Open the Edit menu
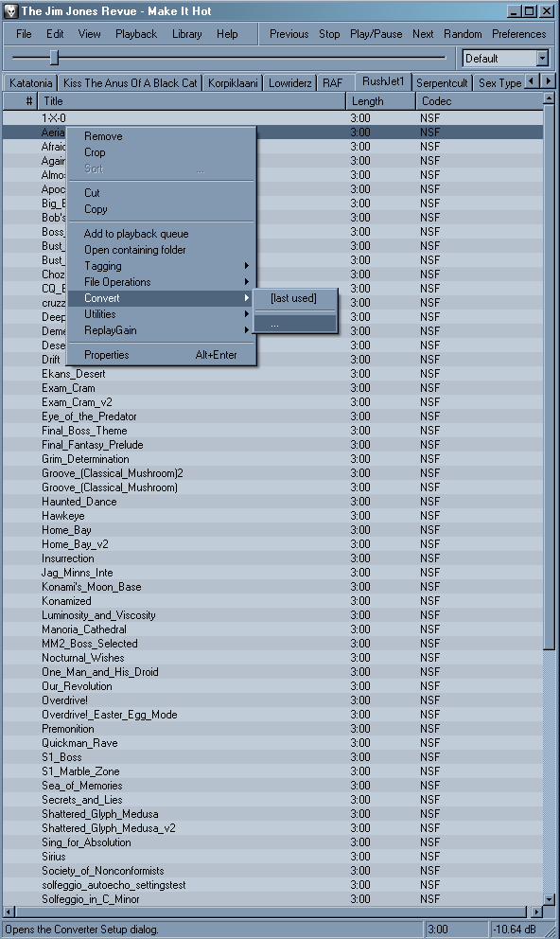This screenshot has width=560, height=939. [x=55, y=34]
